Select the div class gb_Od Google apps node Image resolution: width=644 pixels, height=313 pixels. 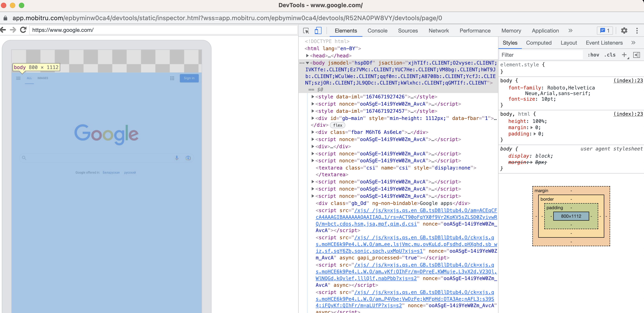pos(393,203)
